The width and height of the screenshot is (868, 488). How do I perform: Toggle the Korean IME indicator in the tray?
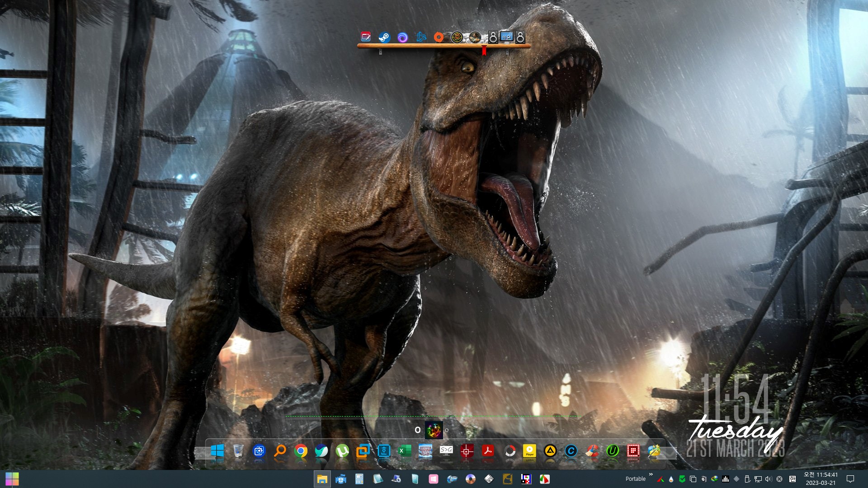coord(793,479)
